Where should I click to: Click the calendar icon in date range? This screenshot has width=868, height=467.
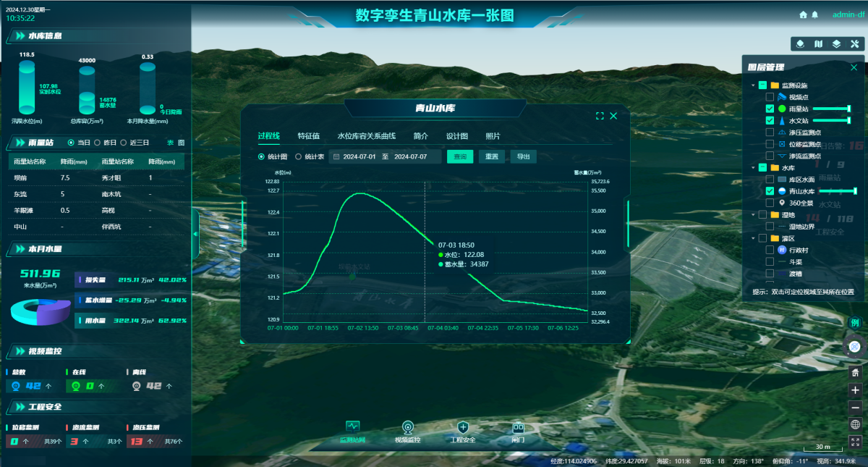click(336, 156)
